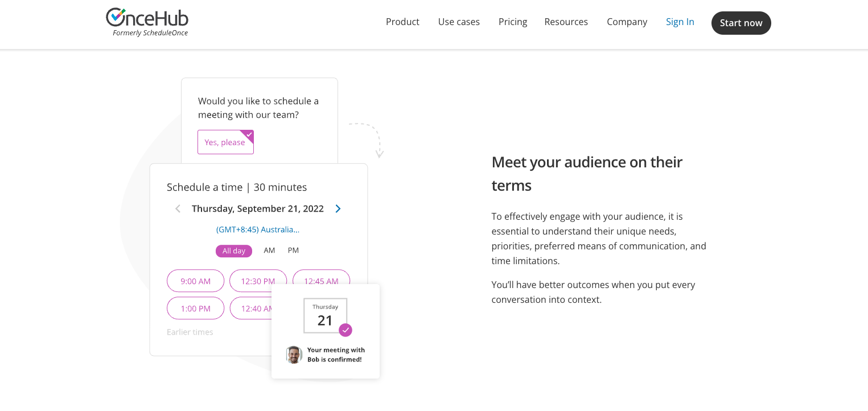868x411 pixels.
Task: Switch time filter to PM
Action: tap(293, 250)
